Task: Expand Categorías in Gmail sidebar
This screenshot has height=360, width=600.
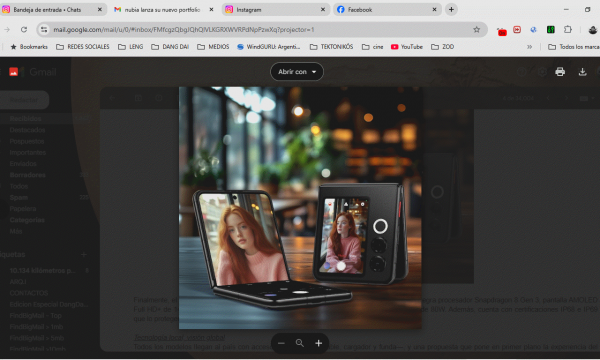Action: pyautogui.click(x=27, y=220)
